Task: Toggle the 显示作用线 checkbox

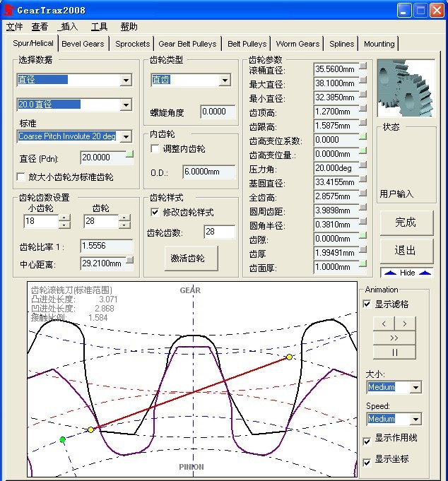Action: coord(367,441)
